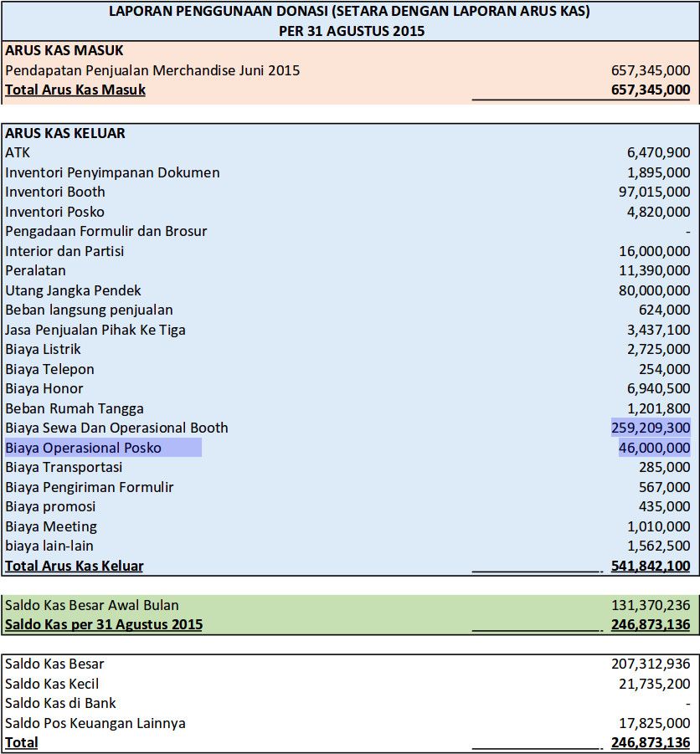Click the Biaya Honor amount 6,940,500

click(x=658, y=388)
